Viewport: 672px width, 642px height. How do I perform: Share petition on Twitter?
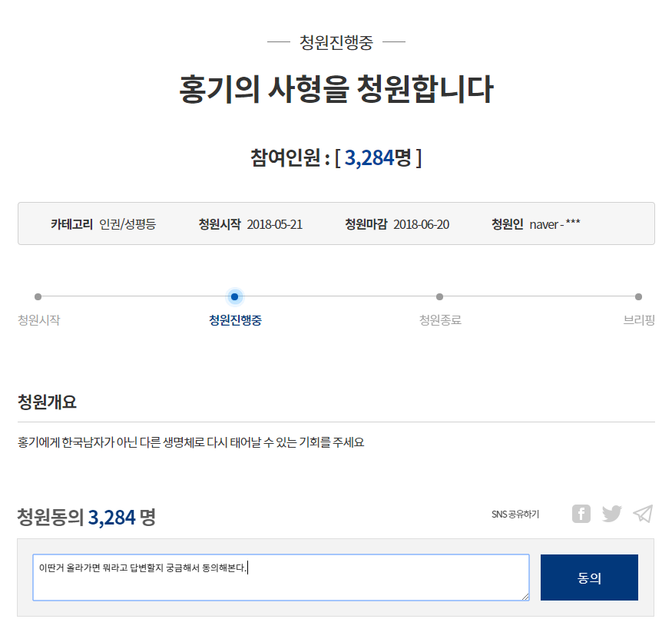tap(611, 514)
